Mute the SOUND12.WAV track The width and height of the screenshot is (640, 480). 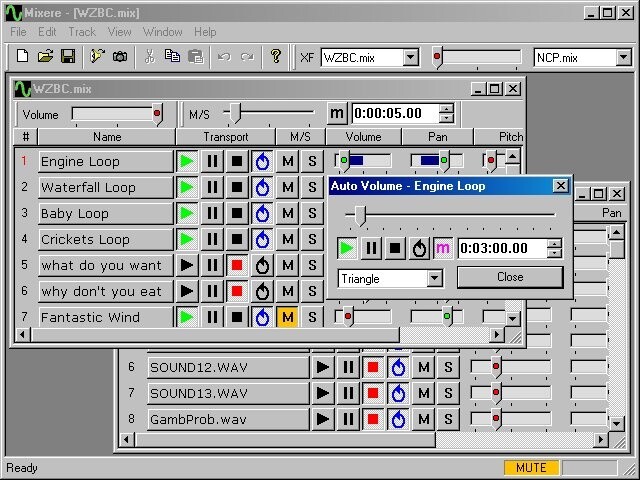coord(424,367)
